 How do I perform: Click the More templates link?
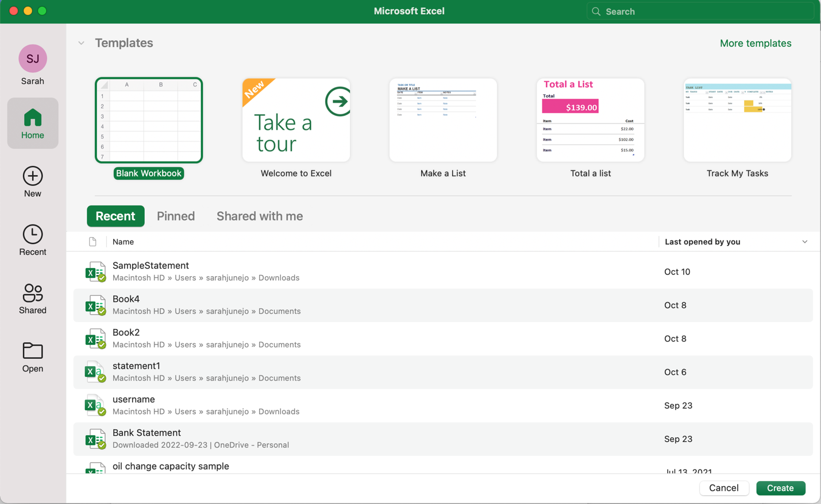pos(756,43)
